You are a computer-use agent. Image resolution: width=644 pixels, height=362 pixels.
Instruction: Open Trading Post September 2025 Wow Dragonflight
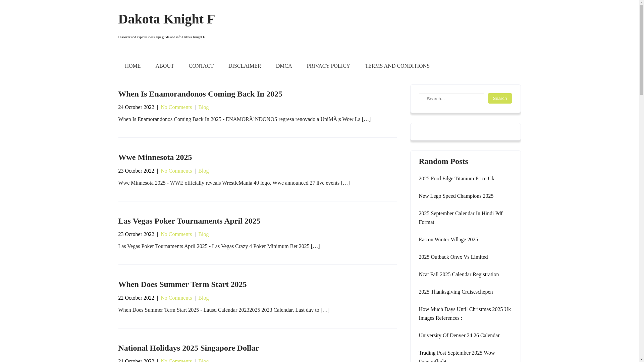point(457,356)
